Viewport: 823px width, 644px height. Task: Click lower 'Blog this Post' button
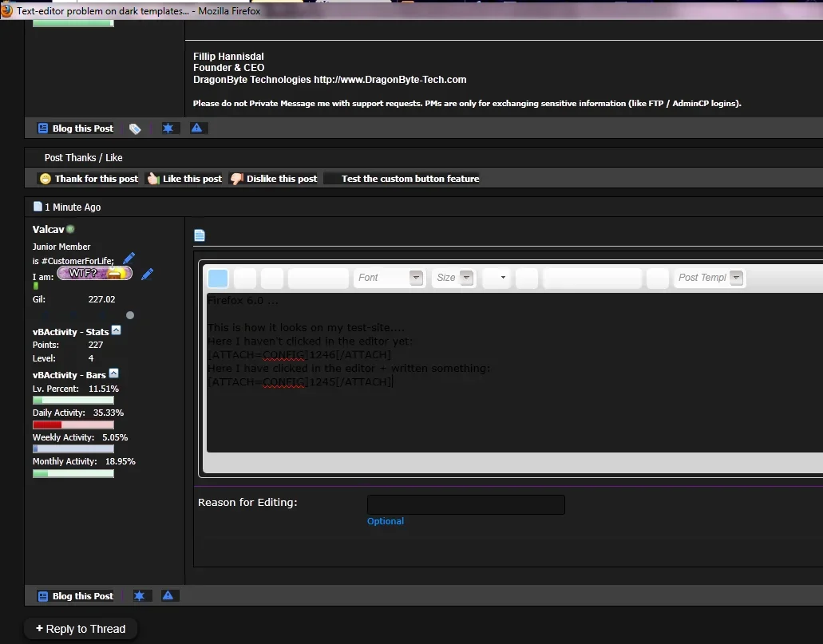[76, 595]
